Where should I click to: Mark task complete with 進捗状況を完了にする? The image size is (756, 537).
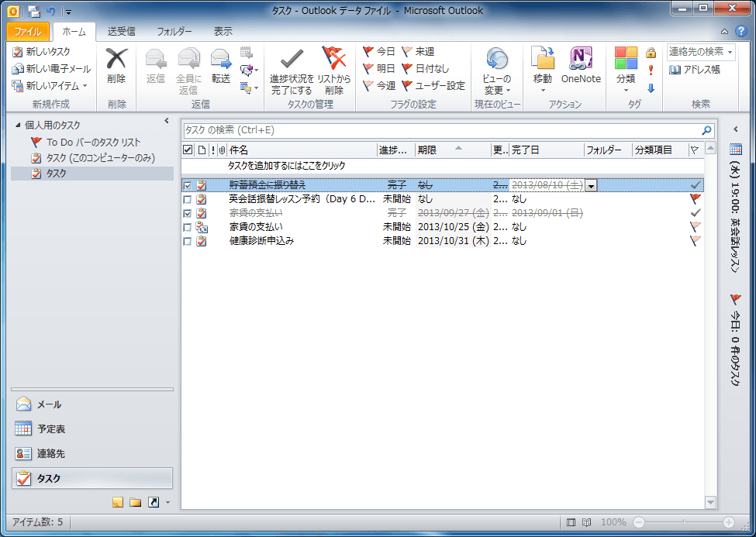[x=292, y=71]
